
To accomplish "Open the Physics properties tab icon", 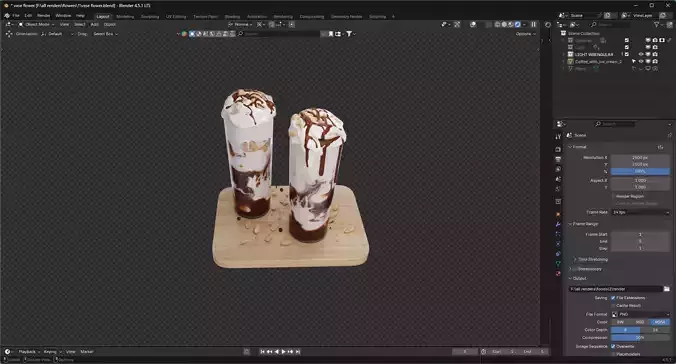I will (x=558, y=244).
